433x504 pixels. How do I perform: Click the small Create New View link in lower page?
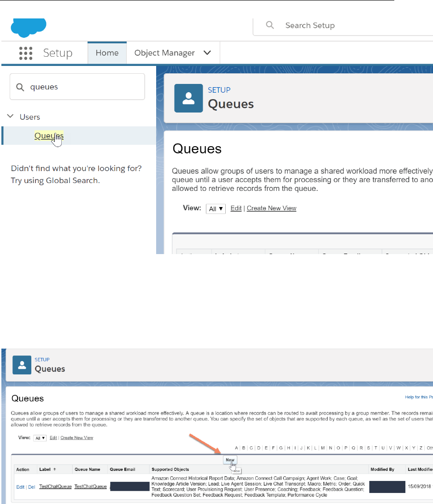tap(77, 438)
